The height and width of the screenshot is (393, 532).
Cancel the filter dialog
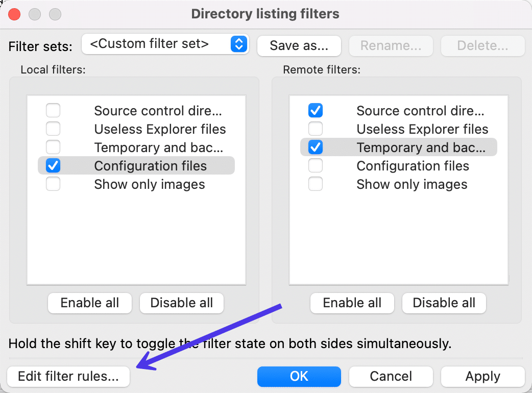[x=391, y=376]
